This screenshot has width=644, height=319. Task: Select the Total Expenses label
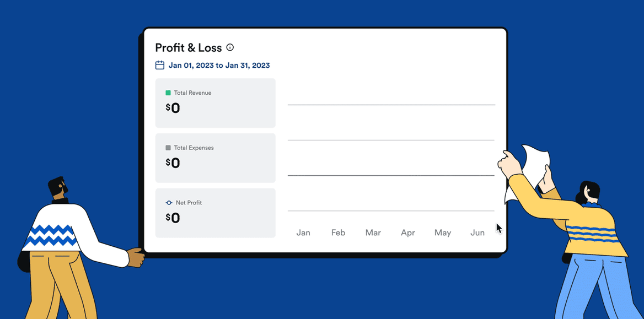click(x=194, y=148)
